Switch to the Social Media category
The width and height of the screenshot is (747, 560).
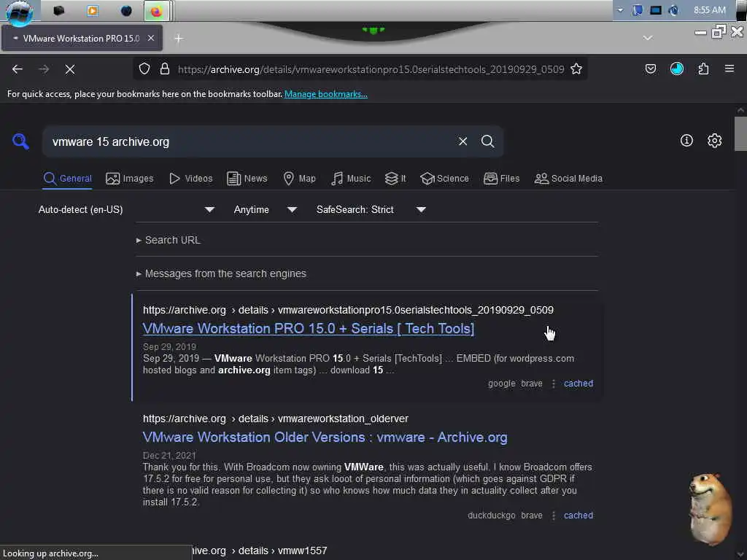(x=568, y=179)
